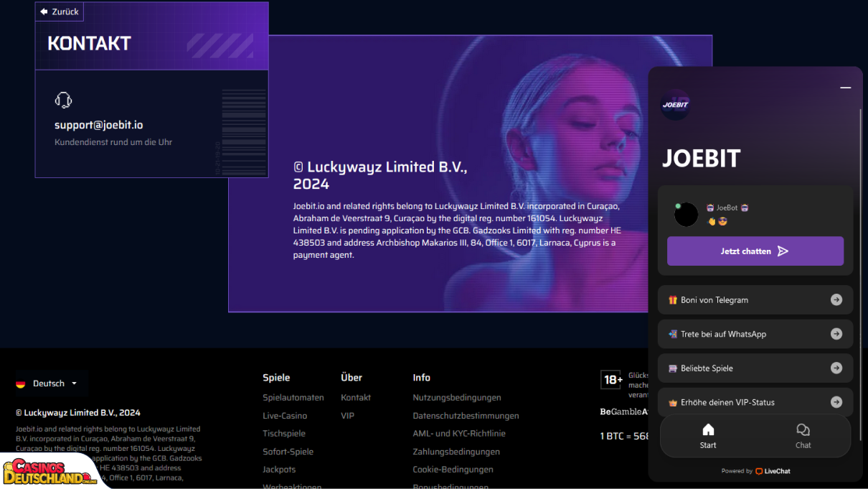Minimize the LiveChat widget
Viewport: 868px width, 489px height.
click(846, 88)
